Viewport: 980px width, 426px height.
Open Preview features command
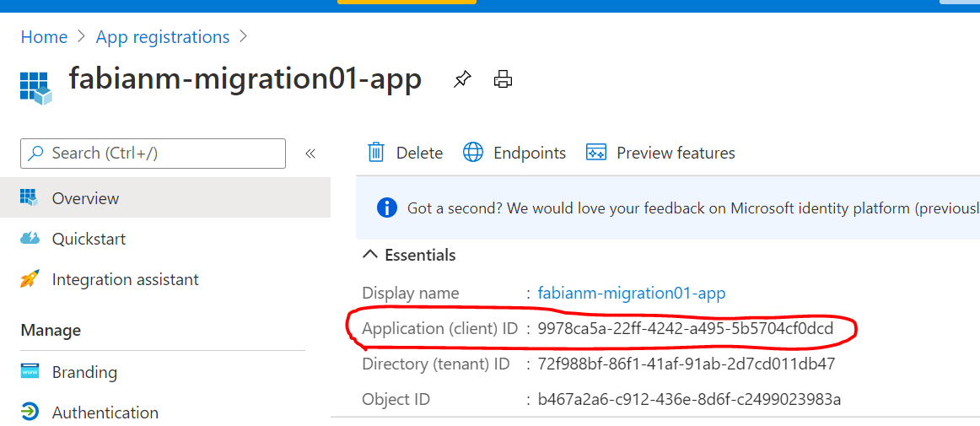pyautogui.click(x=676, y=154)
